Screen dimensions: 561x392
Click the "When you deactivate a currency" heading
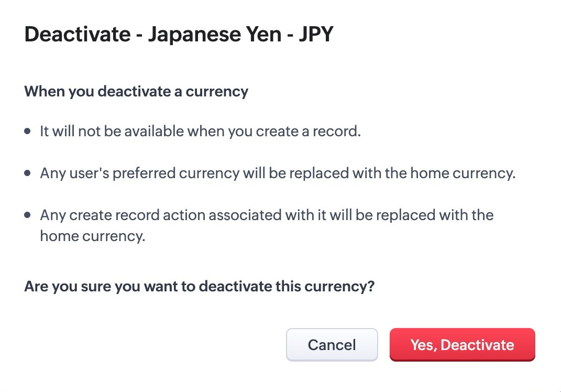136,92
